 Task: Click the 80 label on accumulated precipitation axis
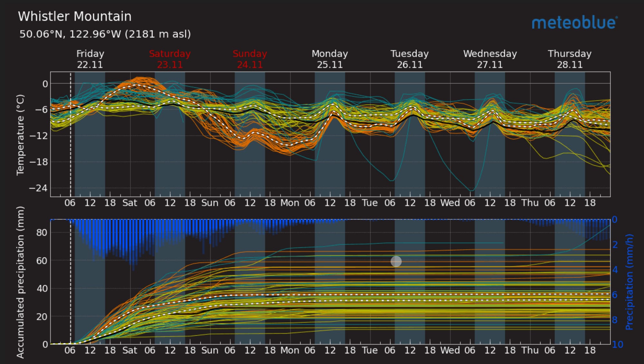(x=42, y=232)
